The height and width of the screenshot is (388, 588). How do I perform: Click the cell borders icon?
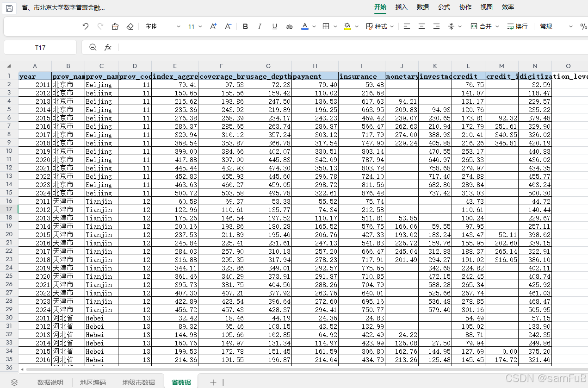click(x=326, y=26)
